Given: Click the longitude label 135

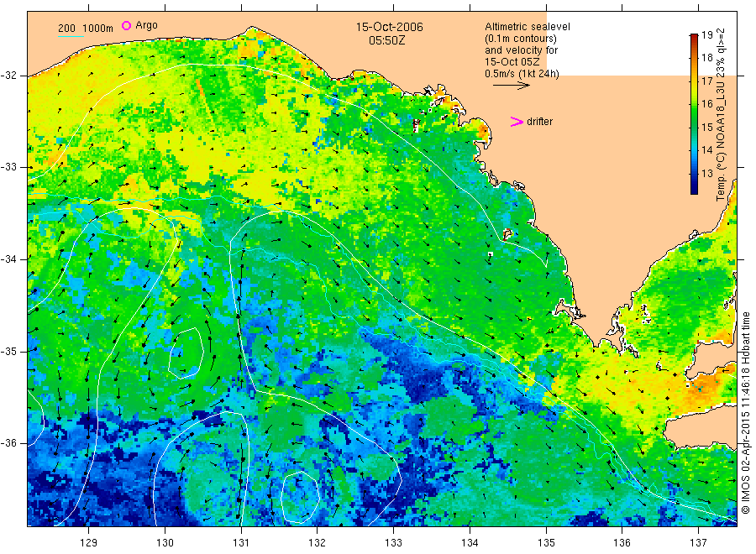Looking at the screenshot, I should (x=546, y=543).
